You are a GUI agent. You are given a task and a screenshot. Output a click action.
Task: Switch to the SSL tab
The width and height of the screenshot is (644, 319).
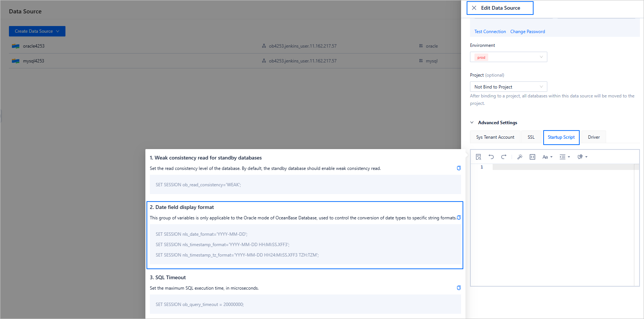pyautogui.click(x=531, y=137)
